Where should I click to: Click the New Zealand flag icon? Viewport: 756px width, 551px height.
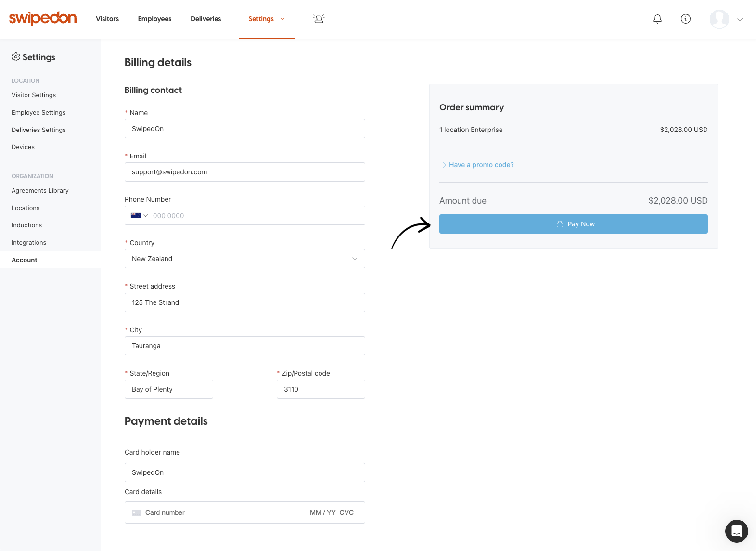(x=136, y=215)
